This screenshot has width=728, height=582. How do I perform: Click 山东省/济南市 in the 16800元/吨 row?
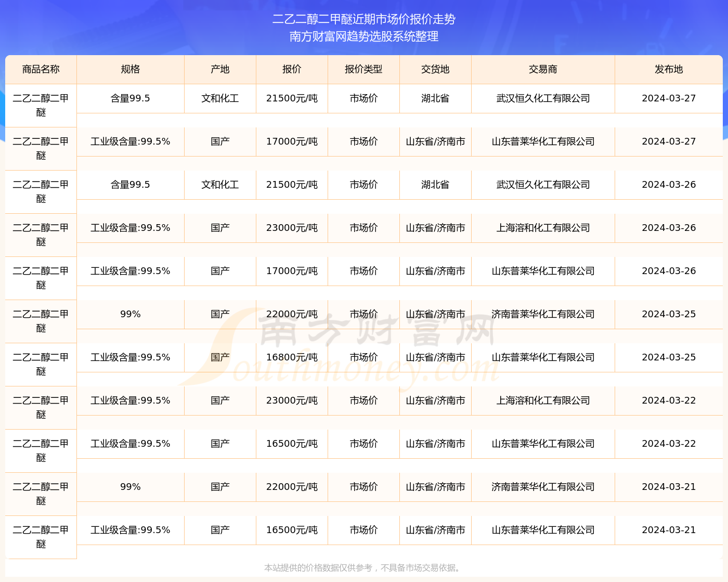click(435, 357)
